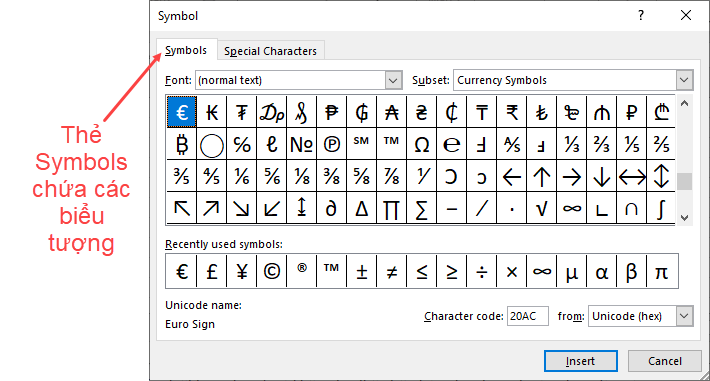Pick the service mark SM symbol
This screenshot has width=710, height=381.
pyautogui.click(x=361, y=144)
